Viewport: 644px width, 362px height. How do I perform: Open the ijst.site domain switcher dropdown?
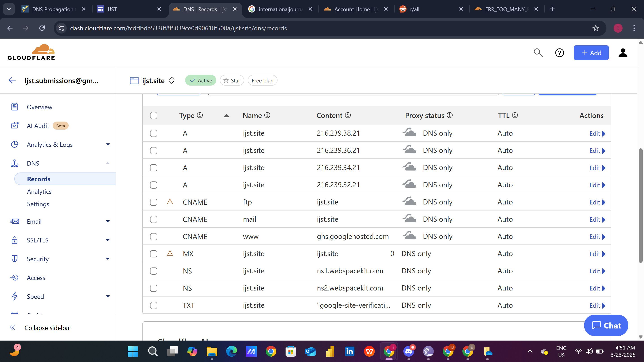(x=172, y=80)
